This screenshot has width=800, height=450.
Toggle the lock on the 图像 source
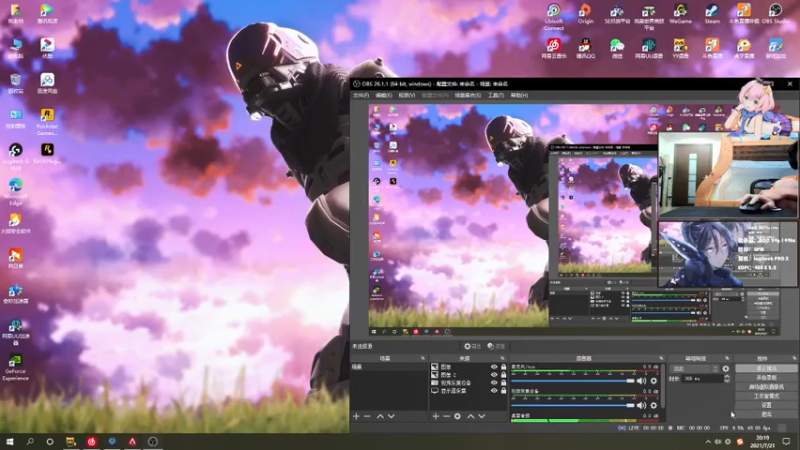point(504,367)
